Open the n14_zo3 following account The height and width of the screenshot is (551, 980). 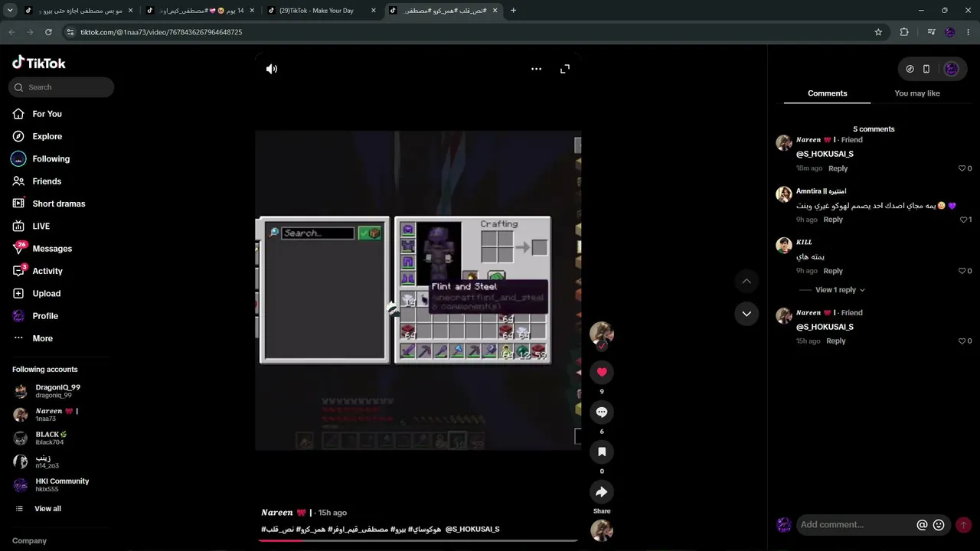(x=47, y=461)
